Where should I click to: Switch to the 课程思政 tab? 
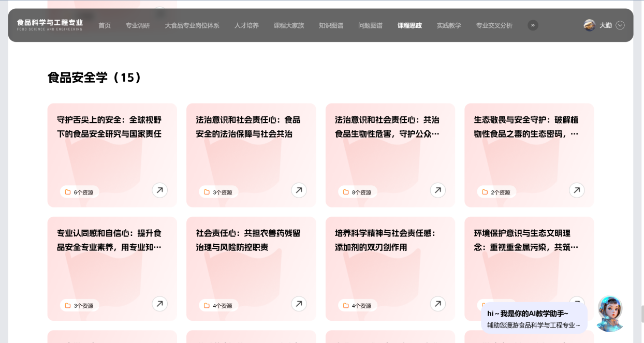(409, 25)
